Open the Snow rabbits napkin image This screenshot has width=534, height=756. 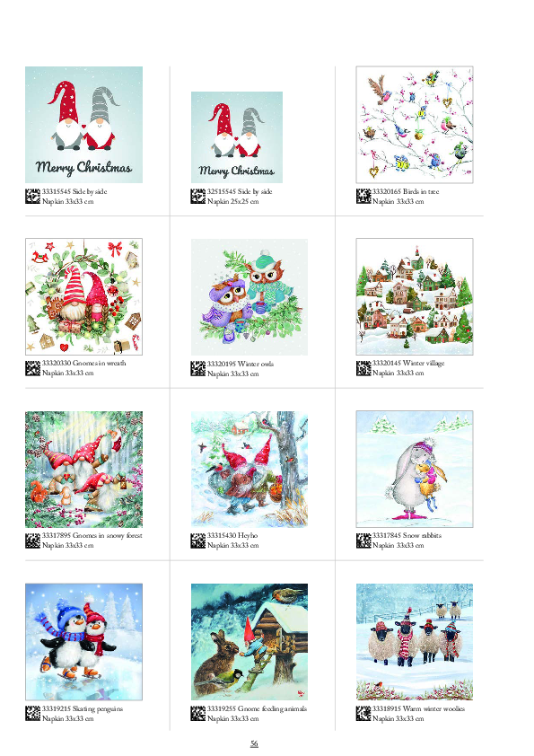pyautogui.click(x=415, y=469)
